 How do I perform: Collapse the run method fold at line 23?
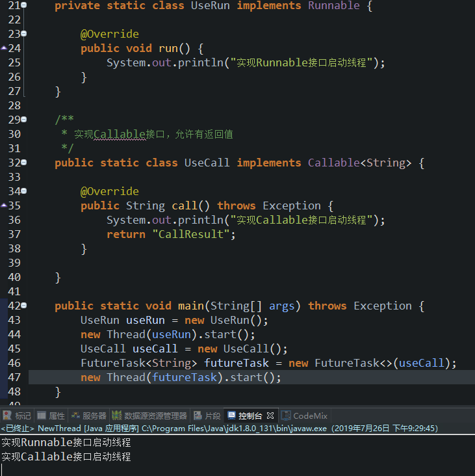24,34
